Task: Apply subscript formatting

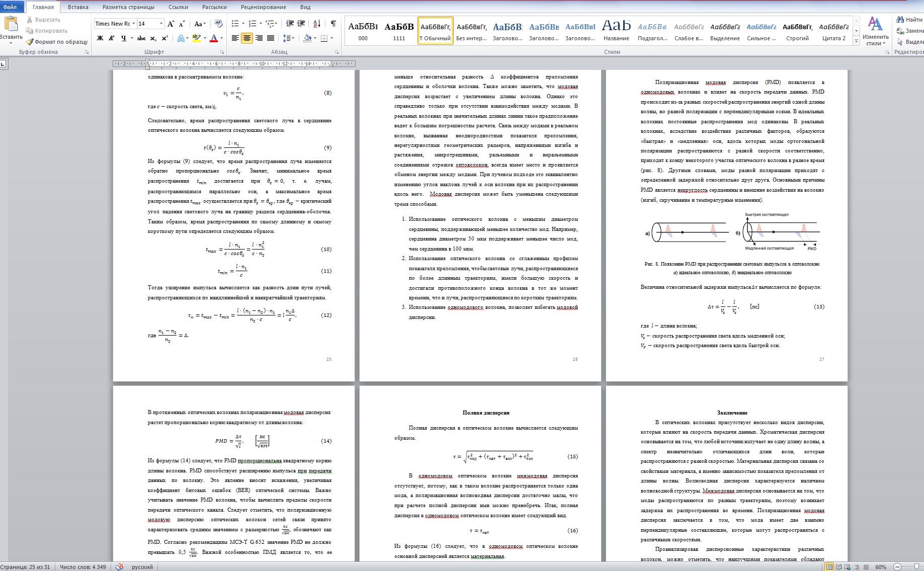Action: [x=153, y=38]
